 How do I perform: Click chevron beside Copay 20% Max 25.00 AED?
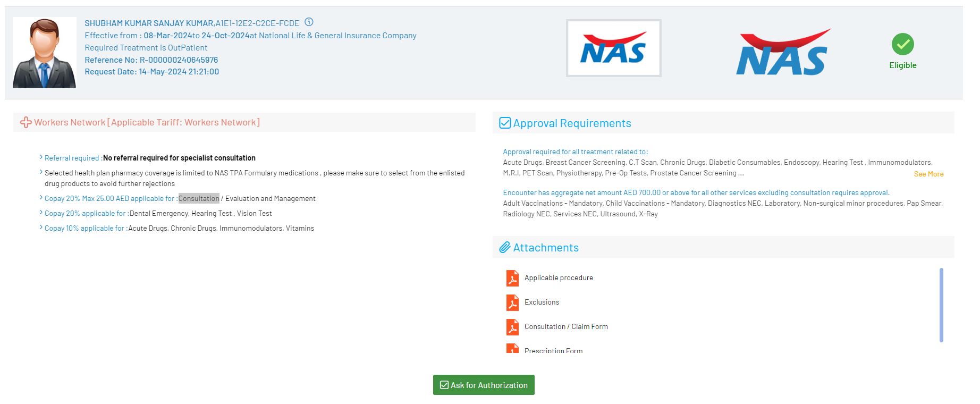point(41,198)
